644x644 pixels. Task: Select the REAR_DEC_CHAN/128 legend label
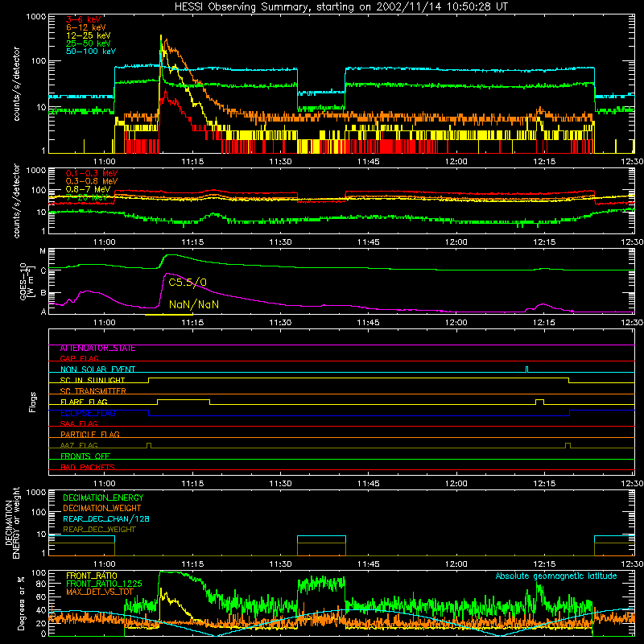(x=106, y=519)
